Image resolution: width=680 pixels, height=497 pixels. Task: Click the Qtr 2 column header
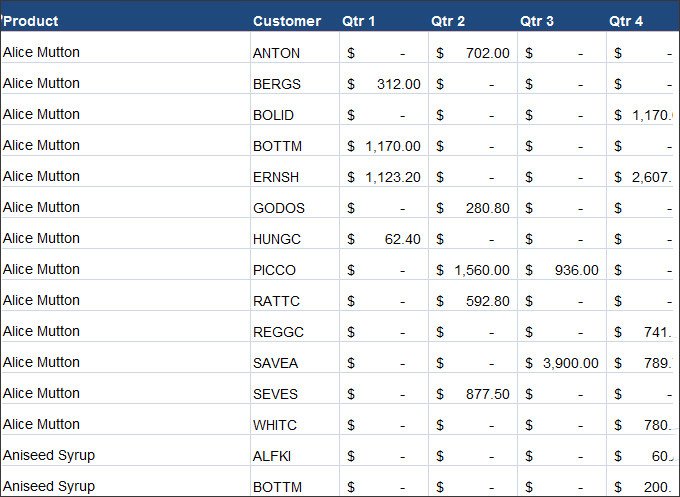pyautogui.click(x=473, y=21)
